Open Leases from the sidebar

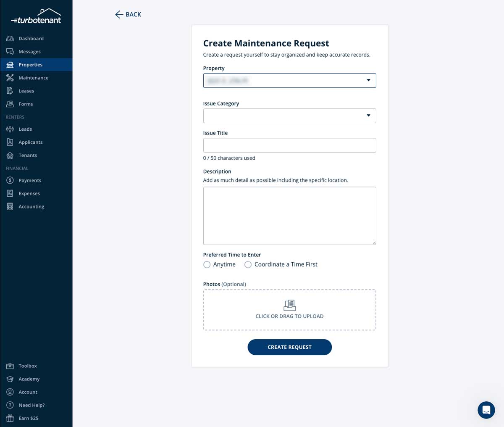pos(26,91)
